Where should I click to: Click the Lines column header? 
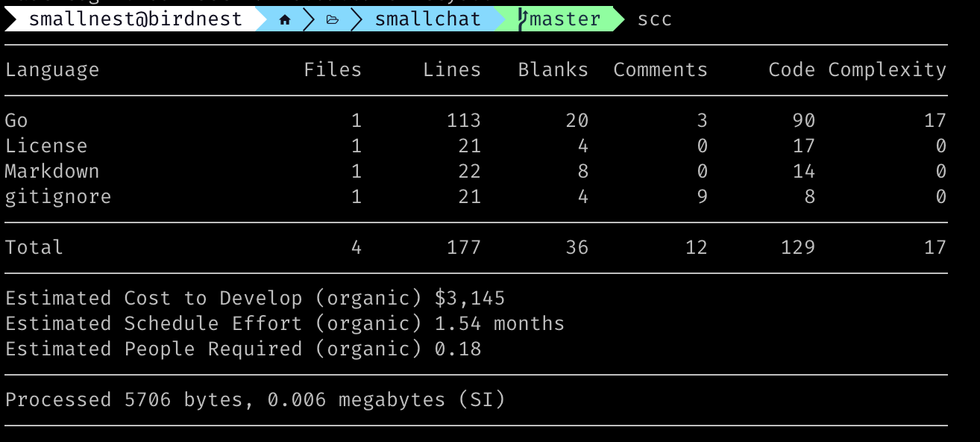click(452, 69)
